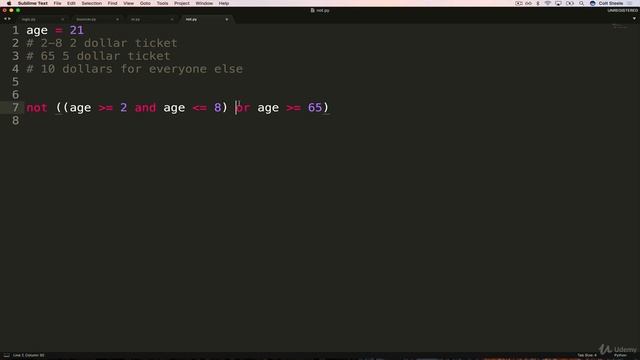Image resolution: width=640 pixels, height=360 pixels.
Task: Click the value 21 on line 1
Action: click(77, 30)
